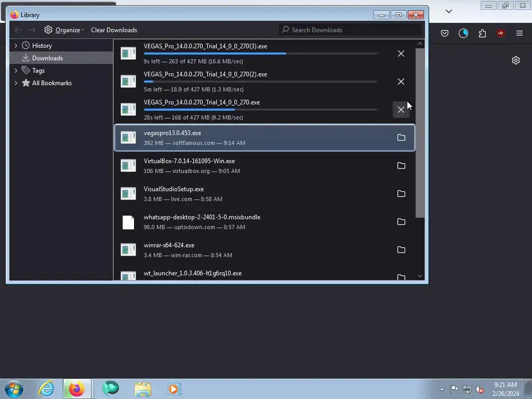
Task: Select the winrar-x64-624.exe entry
Action: (x=264, y=250)
